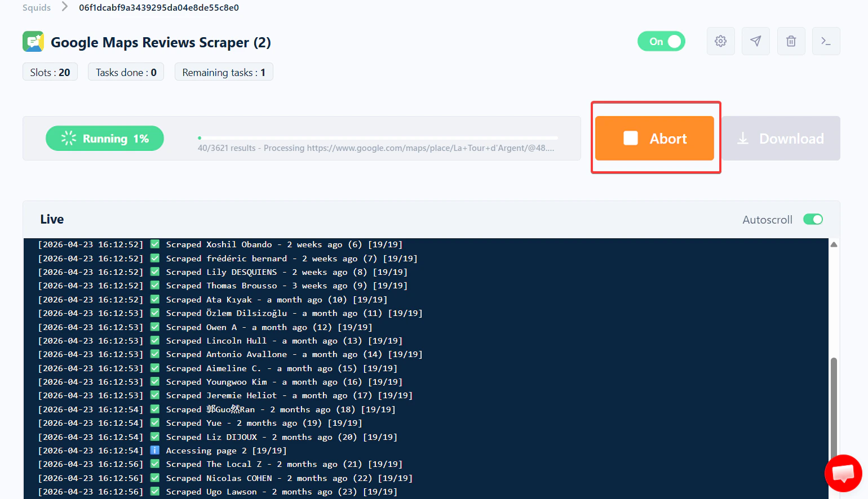Image resolution: width=868 pixels, height=499 pixels.
Task: Open the red live chat widget
Action: [843, 473]
